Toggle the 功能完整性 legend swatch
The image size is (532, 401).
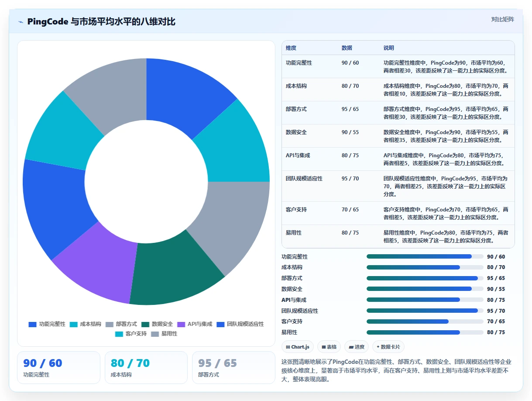click(x=32, y=324)
